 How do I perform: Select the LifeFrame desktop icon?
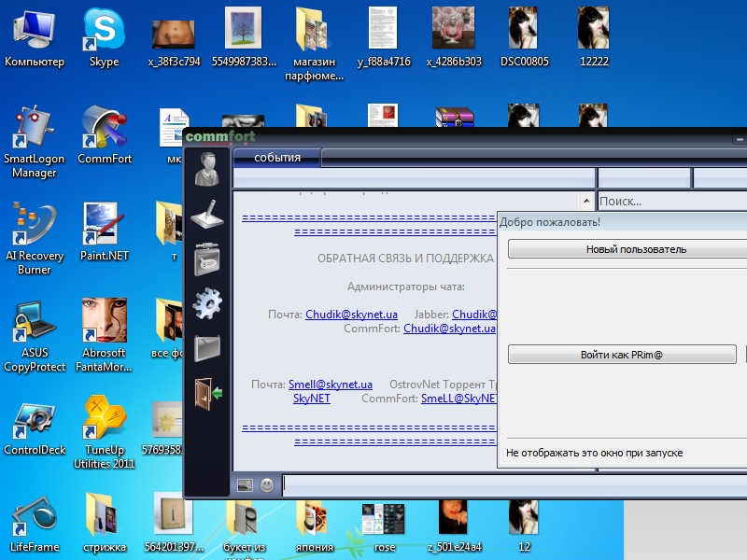(x=35, y=525)
